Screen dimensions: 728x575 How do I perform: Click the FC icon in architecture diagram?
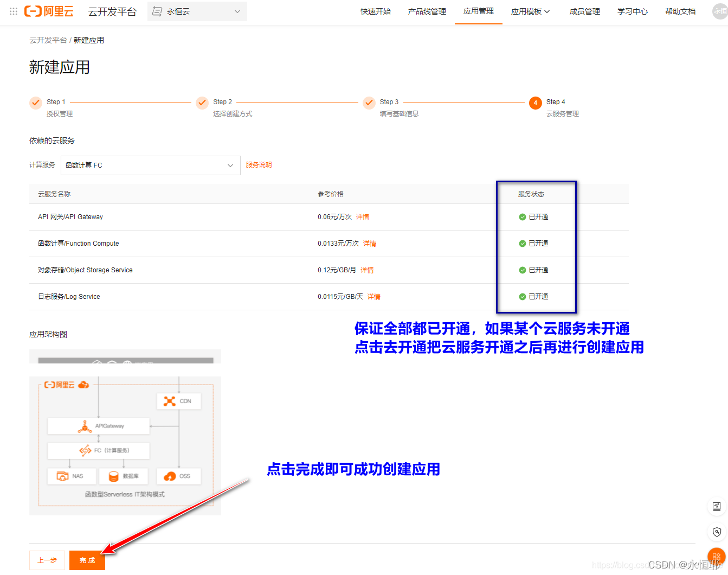pos(86,451)
